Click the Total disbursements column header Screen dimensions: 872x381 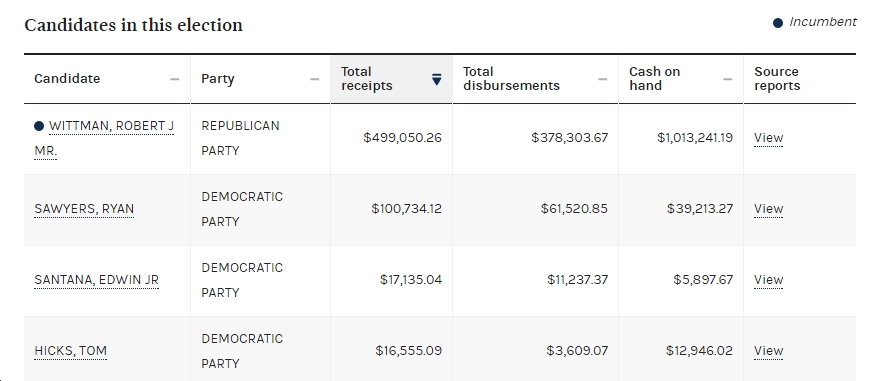click(x=536, y=79)
